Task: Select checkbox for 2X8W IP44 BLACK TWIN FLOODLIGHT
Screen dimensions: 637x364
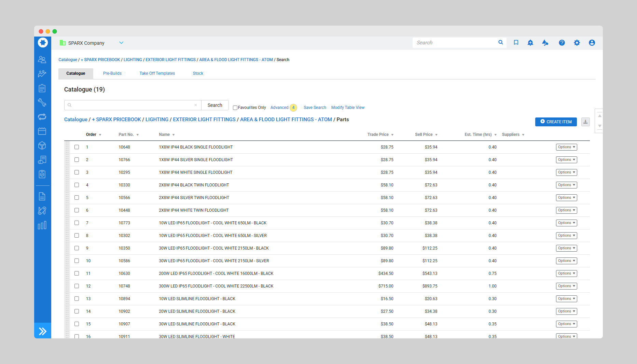Action: (77, 185)
